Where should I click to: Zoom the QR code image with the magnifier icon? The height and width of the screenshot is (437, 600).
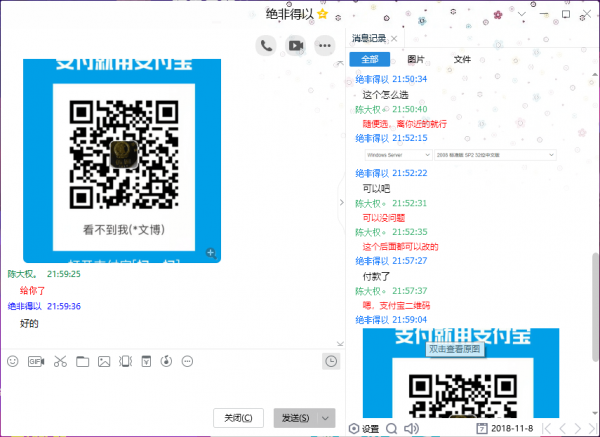pos(211,253)
